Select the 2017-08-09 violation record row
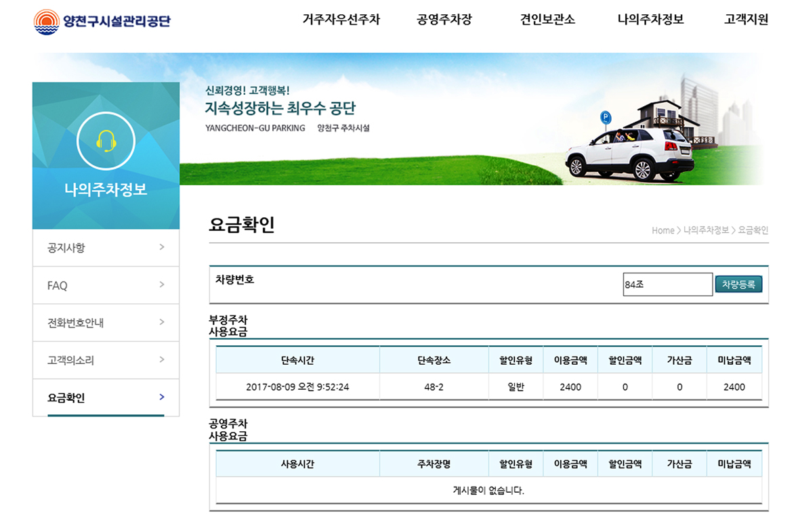 click(x=488, y=387)
